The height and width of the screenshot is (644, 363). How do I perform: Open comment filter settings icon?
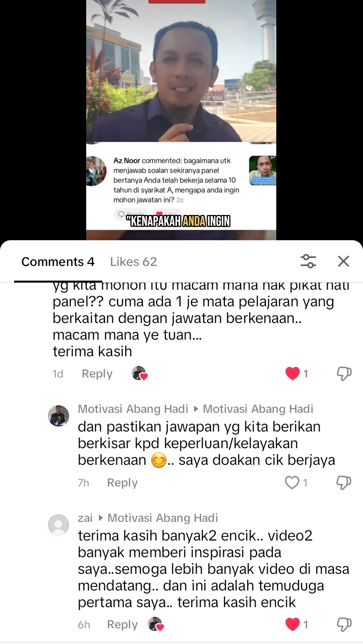[308, 261]
